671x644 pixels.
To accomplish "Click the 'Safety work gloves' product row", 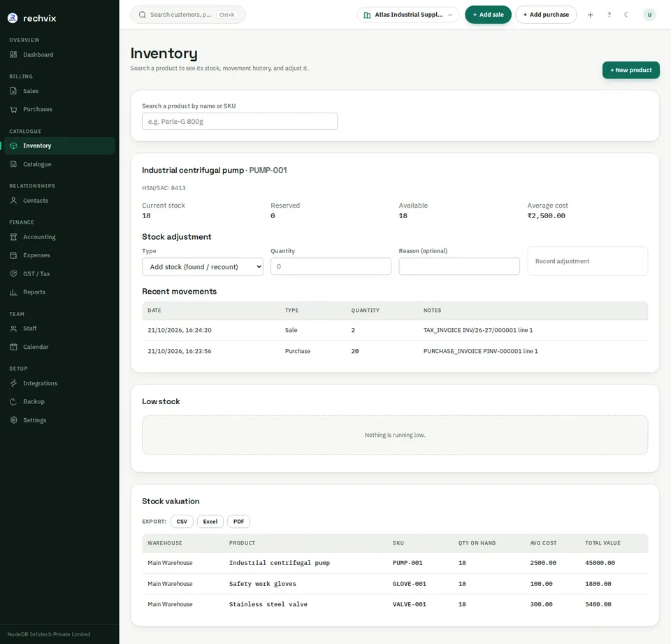I will pos(395,584).
